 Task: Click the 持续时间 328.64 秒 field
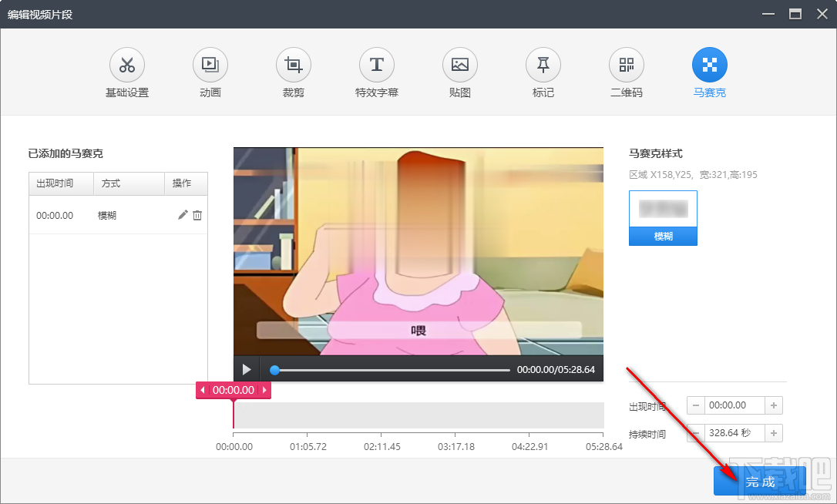click(x=734, y=433)
